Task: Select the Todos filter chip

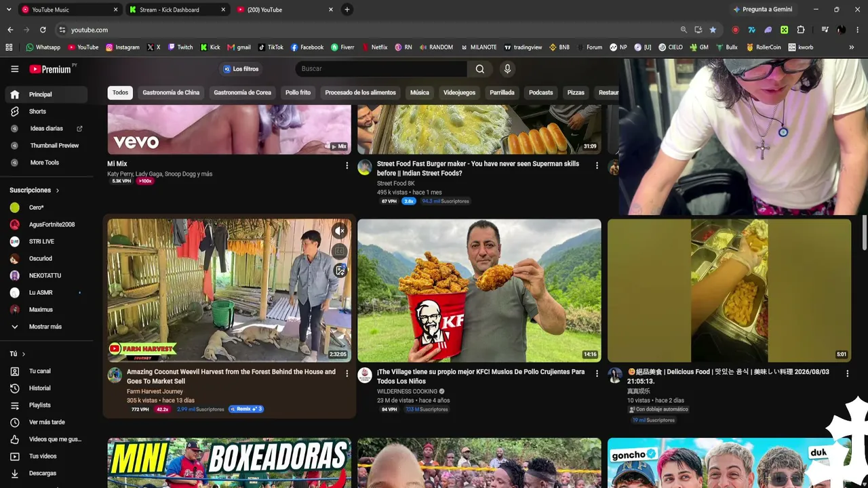Action: [x=120, y=92]
